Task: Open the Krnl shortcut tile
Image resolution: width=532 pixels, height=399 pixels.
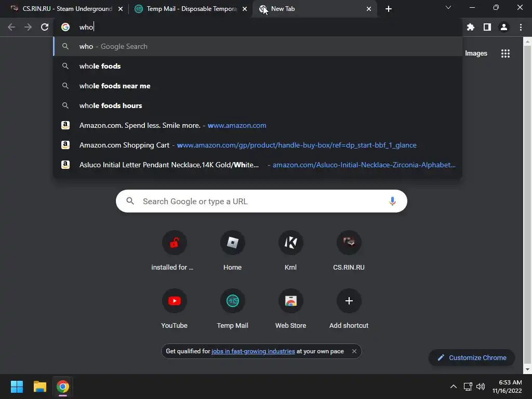Action: (x=291, y=250)
